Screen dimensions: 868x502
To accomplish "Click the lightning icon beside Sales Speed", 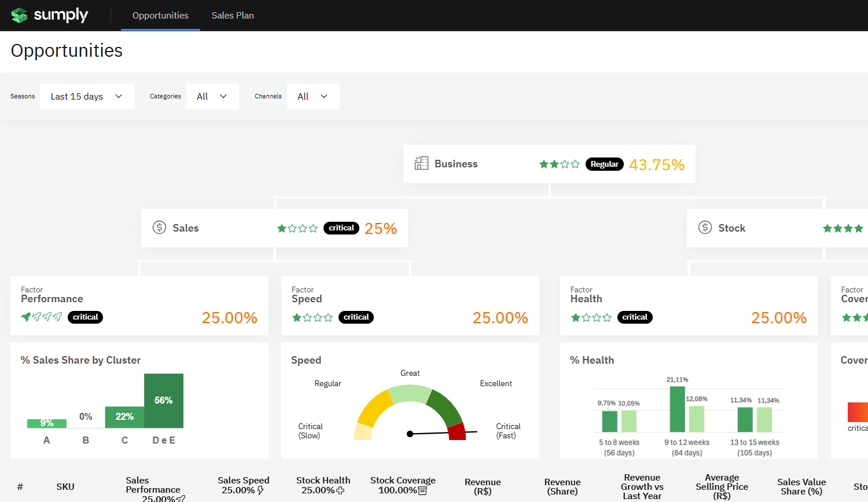I will tap(260, 490).
